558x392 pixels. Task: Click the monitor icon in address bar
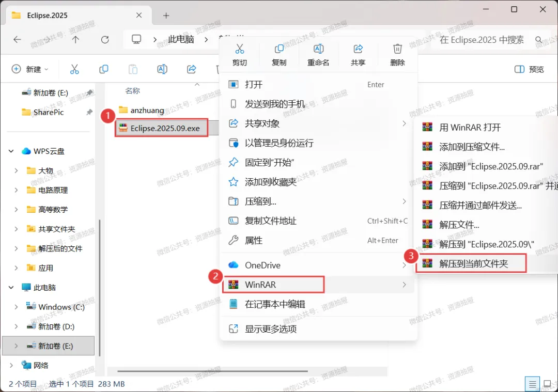[x=136, y=39]
